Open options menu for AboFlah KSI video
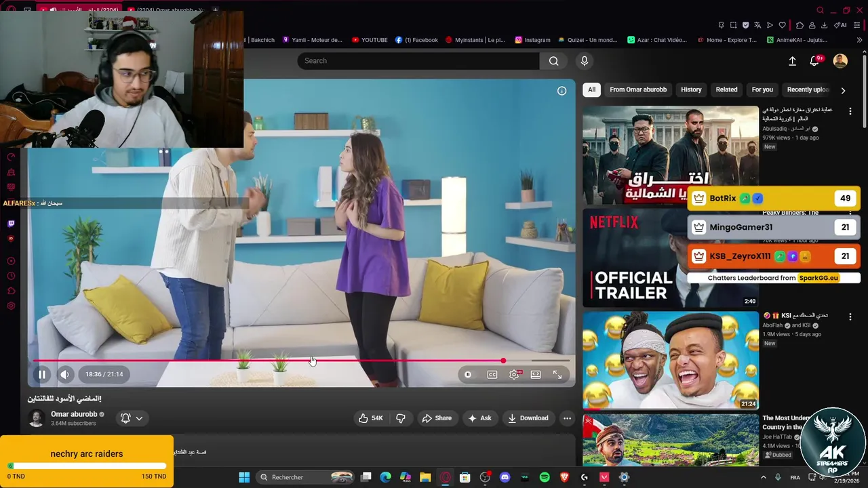Image resolution: width=868 pixels, height=488 pixels. [x=850, y=316]
